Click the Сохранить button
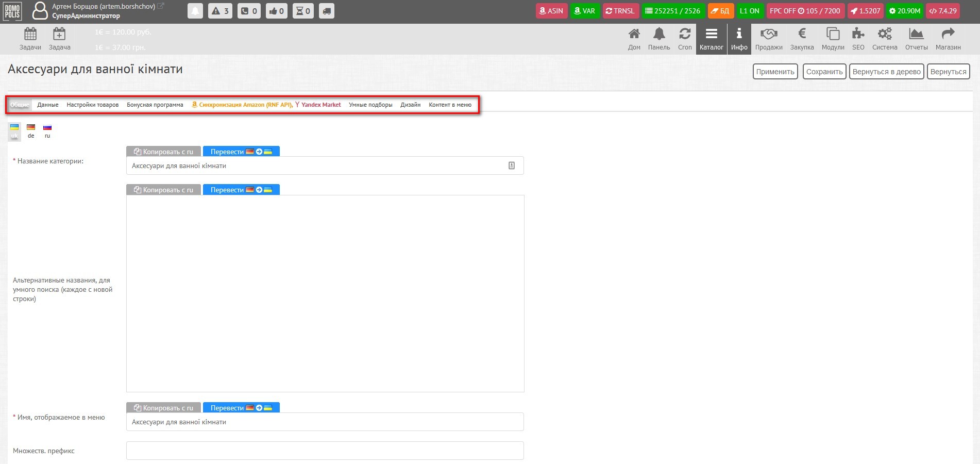This screenshot has width=980, height=464. [824, 72]
